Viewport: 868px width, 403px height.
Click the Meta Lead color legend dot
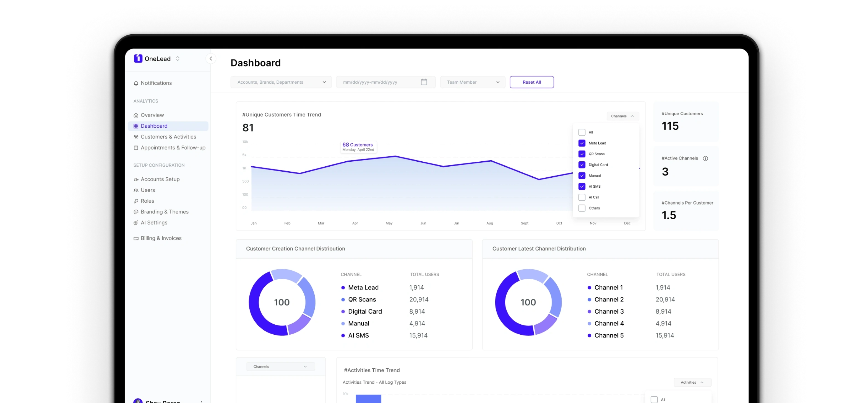tap(343, 288)
